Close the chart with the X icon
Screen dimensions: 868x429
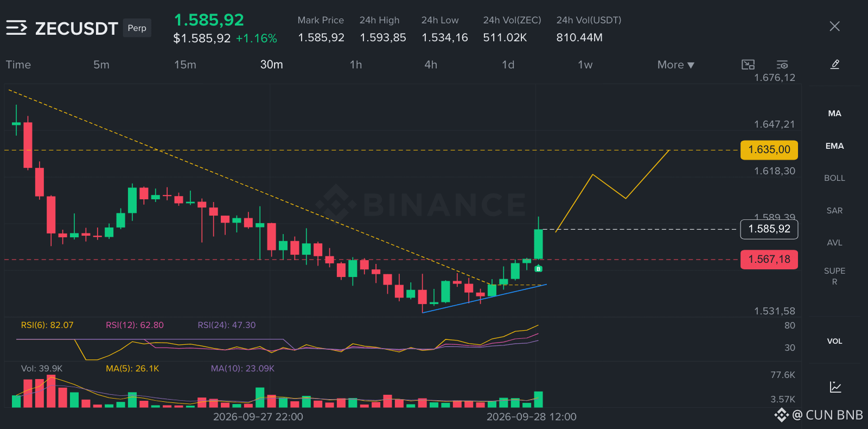(x=834, y=26)
